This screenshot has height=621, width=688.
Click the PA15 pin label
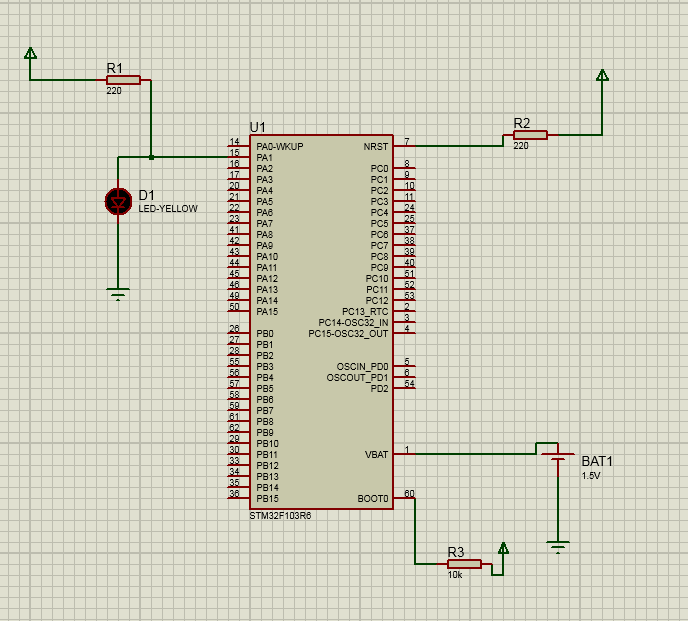coord(267,312)
